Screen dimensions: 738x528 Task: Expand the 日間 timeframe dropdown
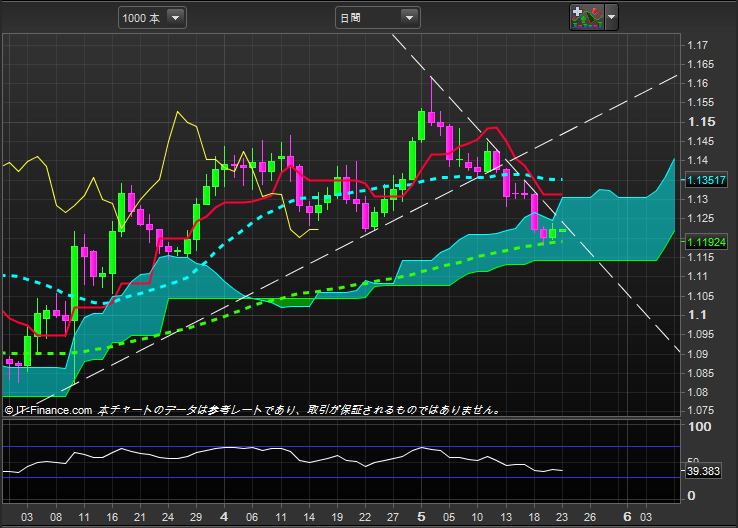[377, 18]
